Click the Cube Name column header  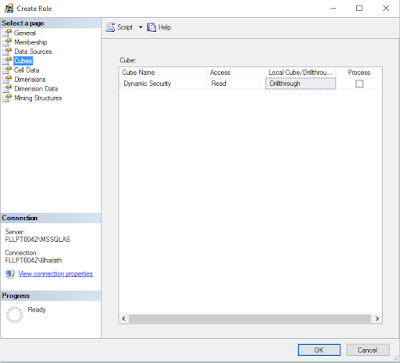click(163, 72)
